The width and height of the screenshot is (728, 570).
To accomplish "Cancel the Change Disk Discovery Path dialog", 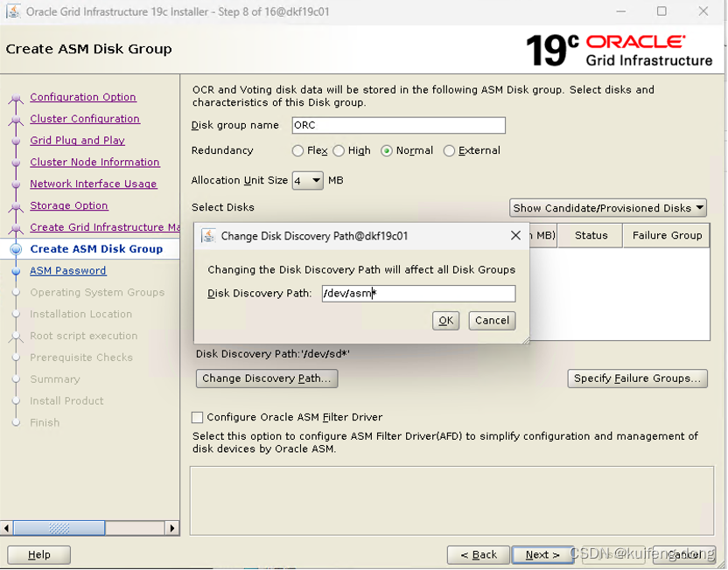I will 491,320.
